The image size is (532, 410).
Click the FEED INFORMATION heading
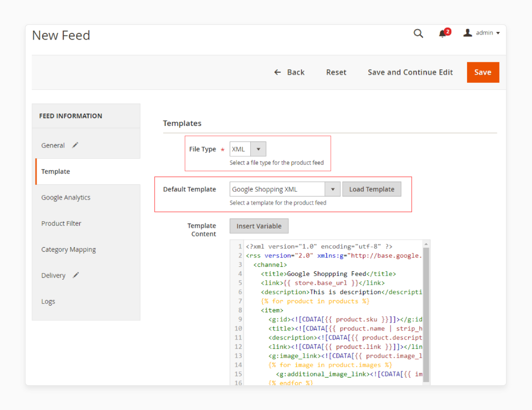click(71, 116)
